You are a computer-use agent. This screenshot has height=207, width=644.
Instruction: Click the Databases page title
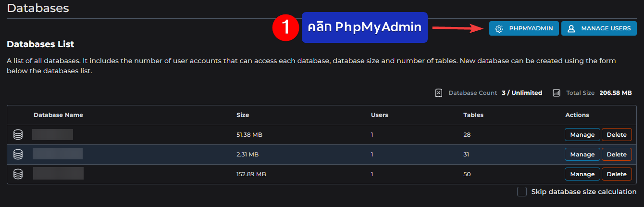38,8
